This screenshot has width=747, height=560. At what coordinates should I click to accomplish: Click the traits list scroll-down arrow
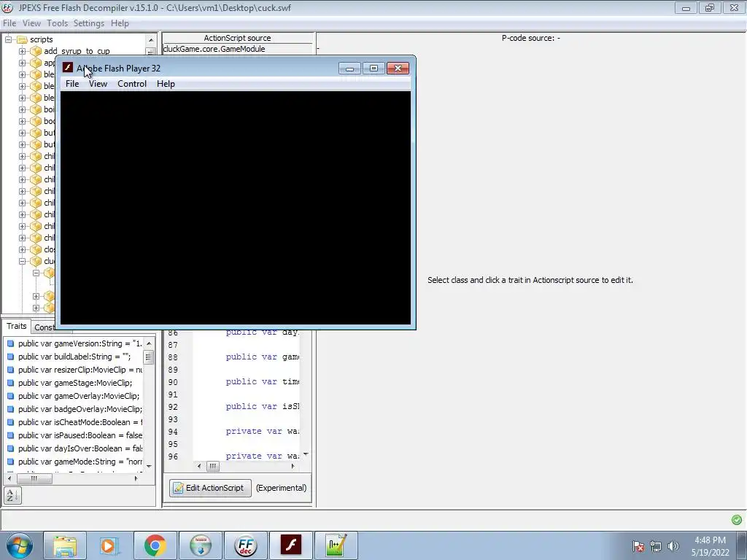click(149, 466)
